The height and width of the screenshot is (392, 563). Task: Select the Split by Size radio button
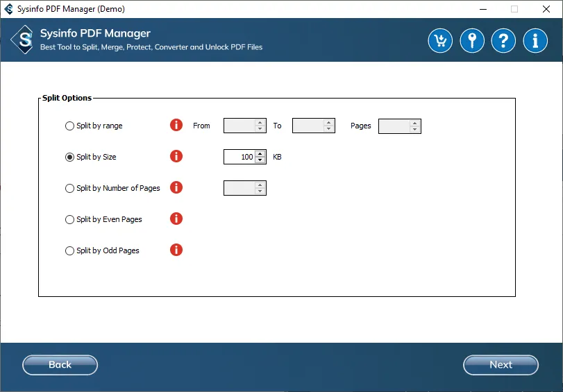point(69,157)
